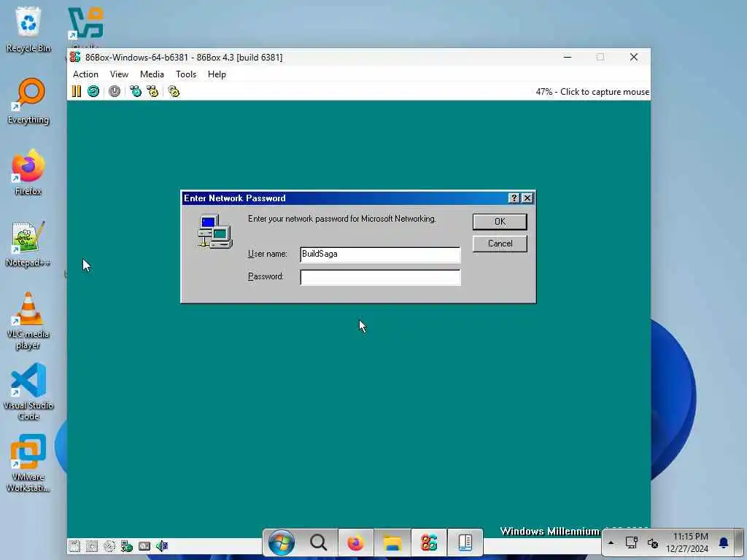
Task: Select the Visual Studio Code desktop shortcut
Action: (x=28, y=392)
